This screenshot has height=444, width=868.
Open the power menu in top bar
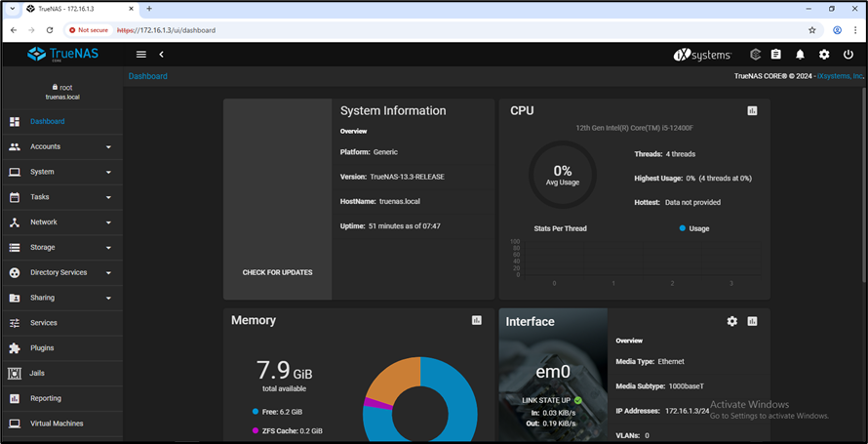click(x=848, y=55)
